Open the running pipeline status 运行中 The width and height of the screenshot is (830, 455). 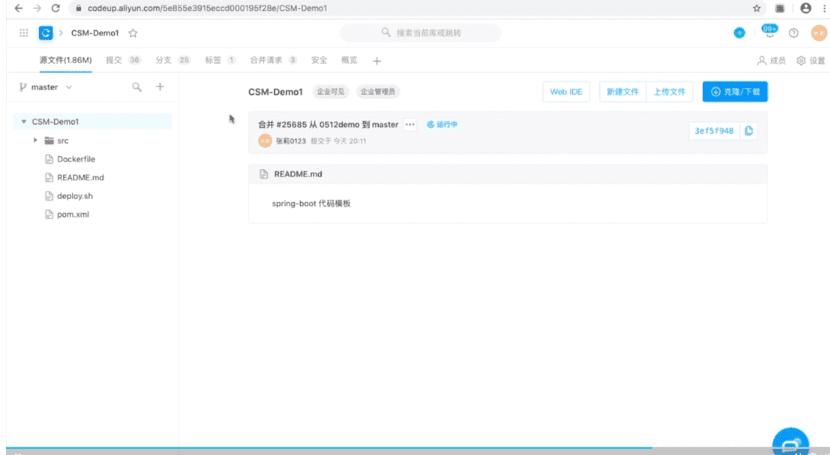coord(442,124)
